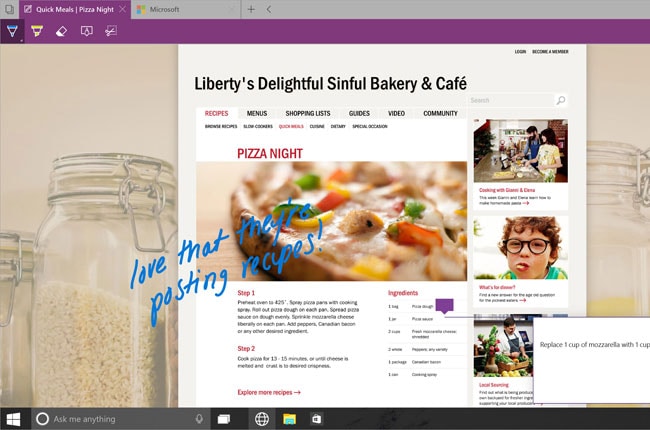The width and height of the screenshot is (650, 430).
Task: Select the Highlighter tool
Action: pyautogui.click(x=37, y=31)
